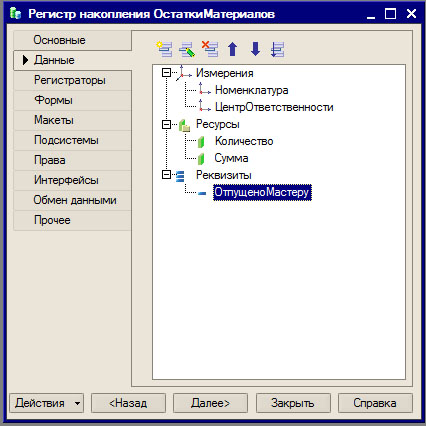Click the ЦентрОтветственности dimension icon
The width and height of the screenshot is (426, 426).
click(204, 106)
